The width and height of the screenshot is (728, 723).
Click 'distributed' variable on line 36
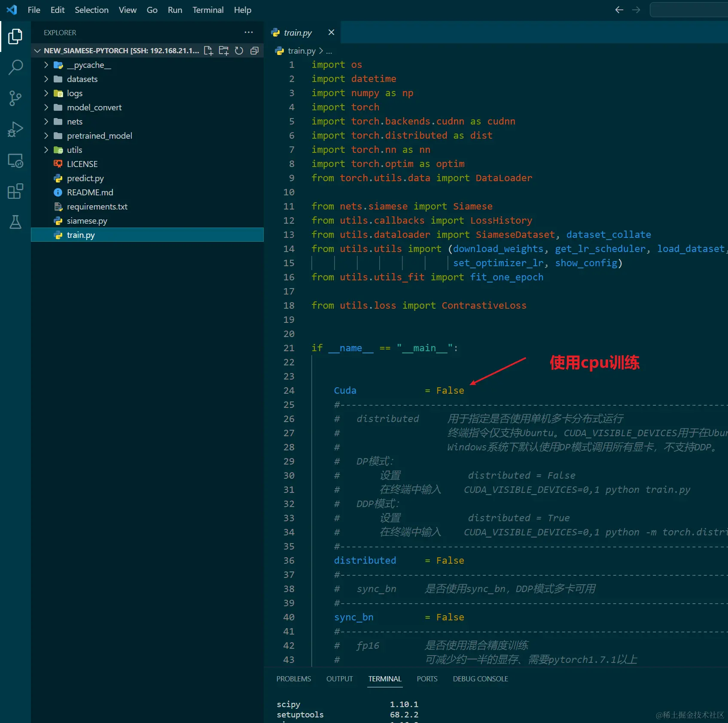365,561
